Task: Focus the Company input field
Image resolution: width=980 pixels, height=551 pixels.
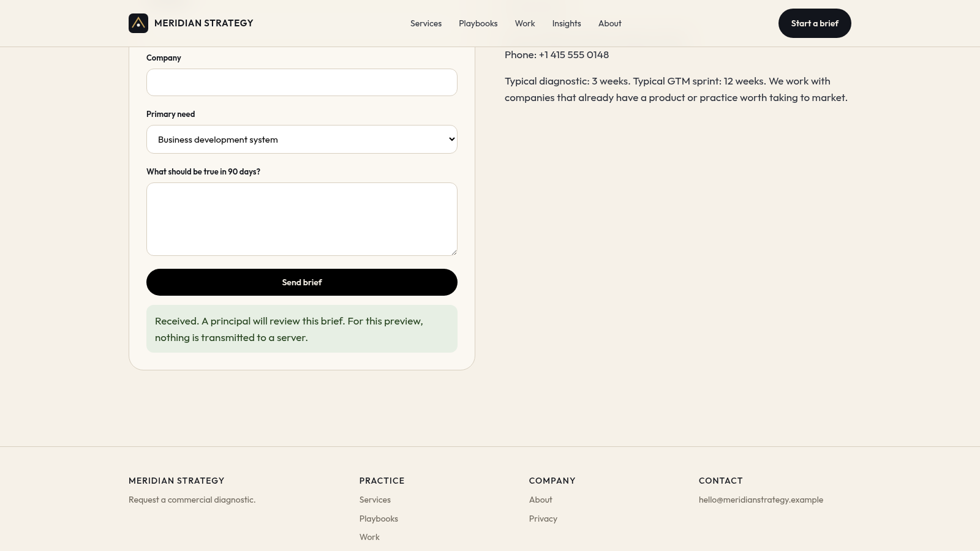Action: (x=302, y=82)
